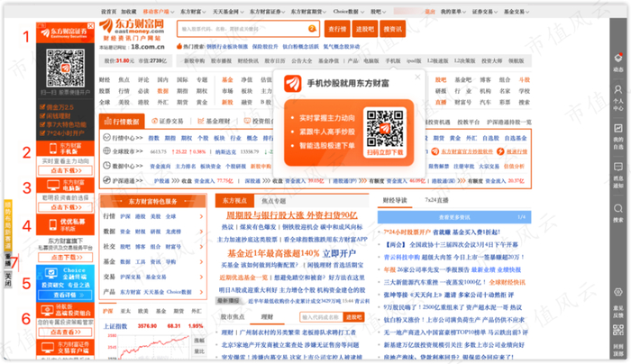
Task: Switch to the 证券交易 tab
Action: 167,121
